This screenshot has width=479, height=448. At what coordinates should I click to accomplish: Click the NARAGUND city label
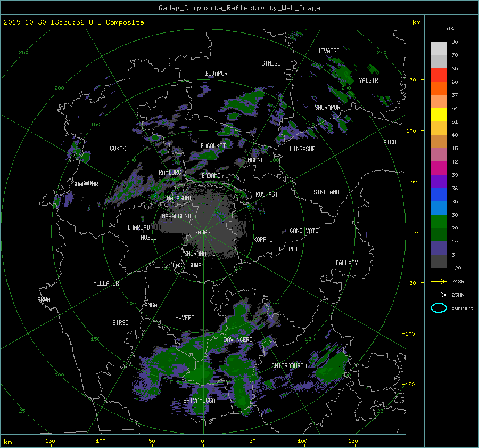(180, 198)
